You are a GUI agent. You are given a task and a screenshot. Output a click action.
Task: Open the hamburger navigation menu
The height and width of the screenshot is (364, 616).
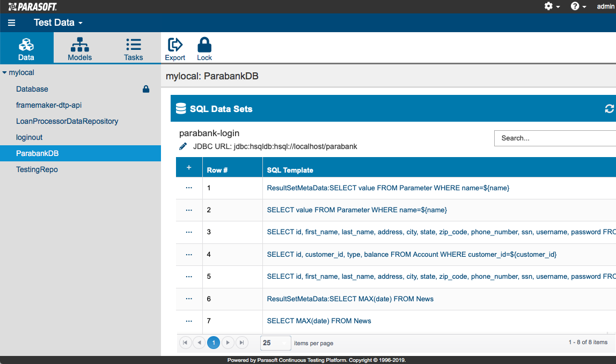click(x=12, y=23)
